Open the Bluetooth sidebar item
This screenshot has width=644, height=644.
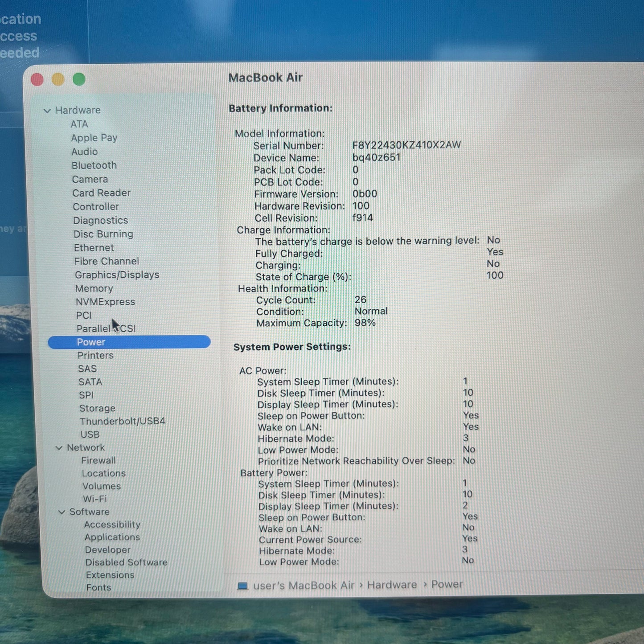(94, 165)
